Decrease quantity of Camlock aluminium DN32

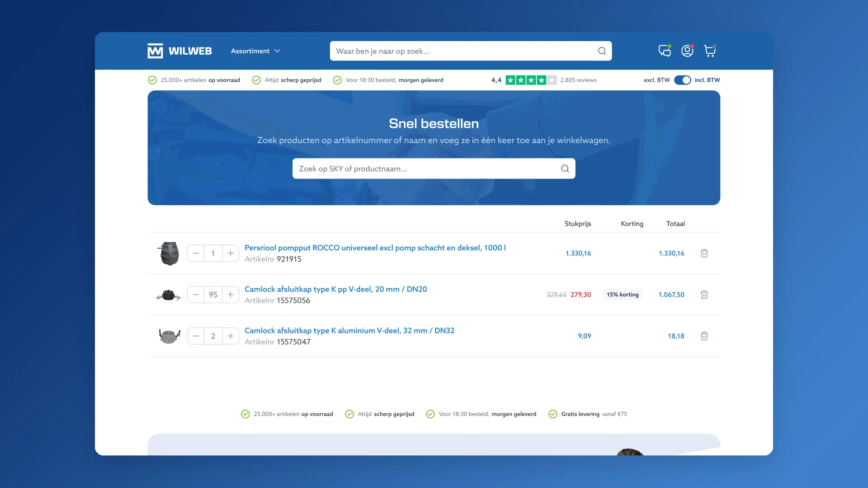[196, 336]
